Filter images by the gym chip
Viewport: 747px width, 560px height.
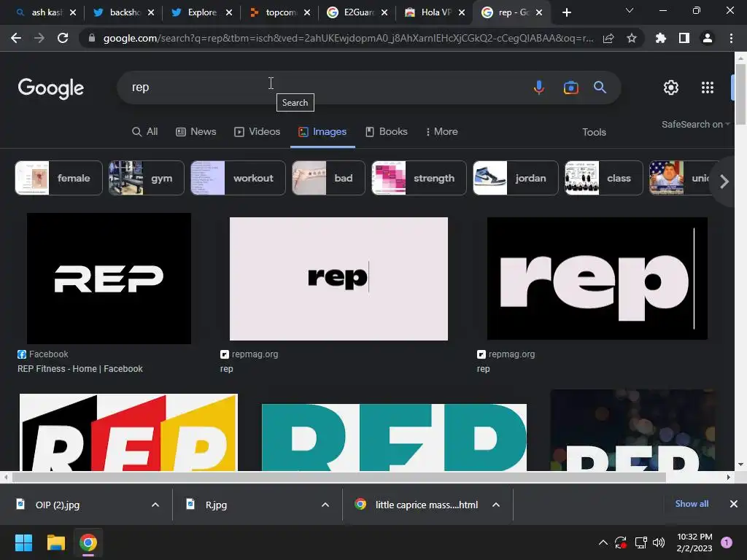tap(146, 178)
